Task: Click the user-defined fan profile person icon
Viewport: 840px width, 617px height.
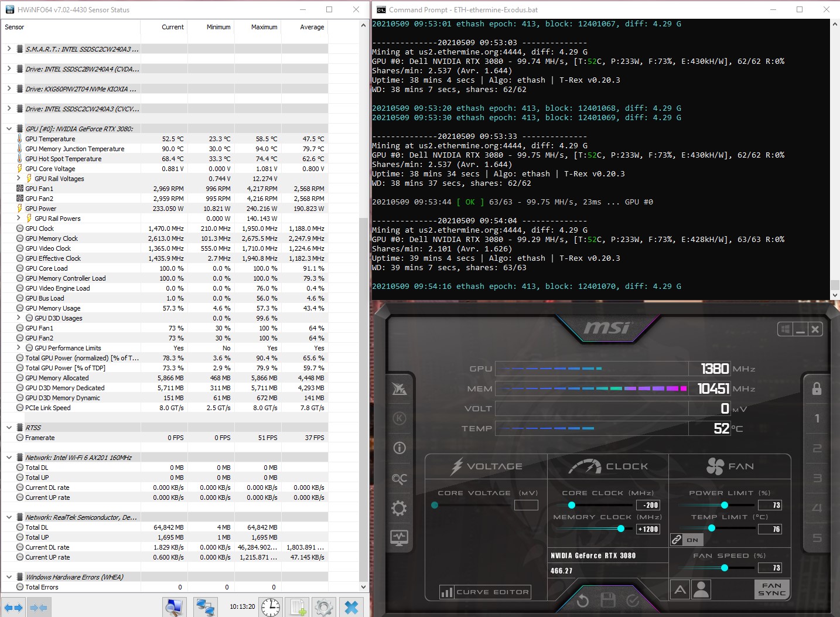Action: point(701,589)
